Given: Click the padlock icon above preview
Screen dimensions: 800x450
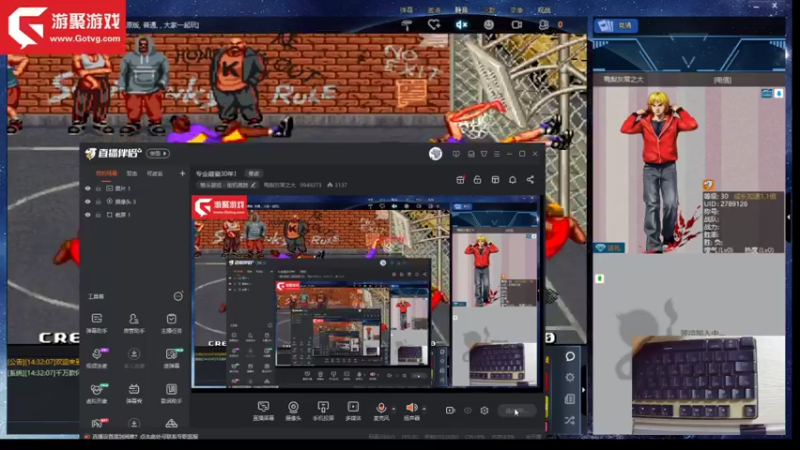Looking at the screenshot, I should [x=478, y=180].
